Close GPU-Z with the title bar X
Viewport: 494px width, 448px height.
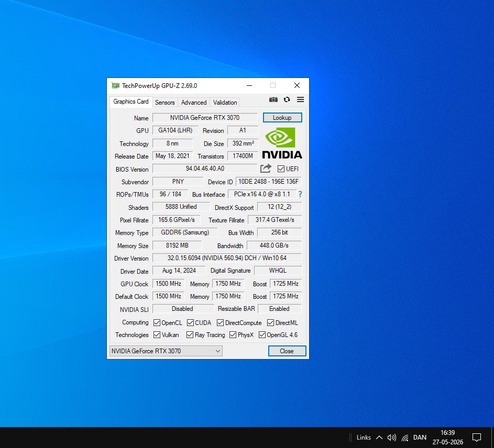[x=297, y=85]
